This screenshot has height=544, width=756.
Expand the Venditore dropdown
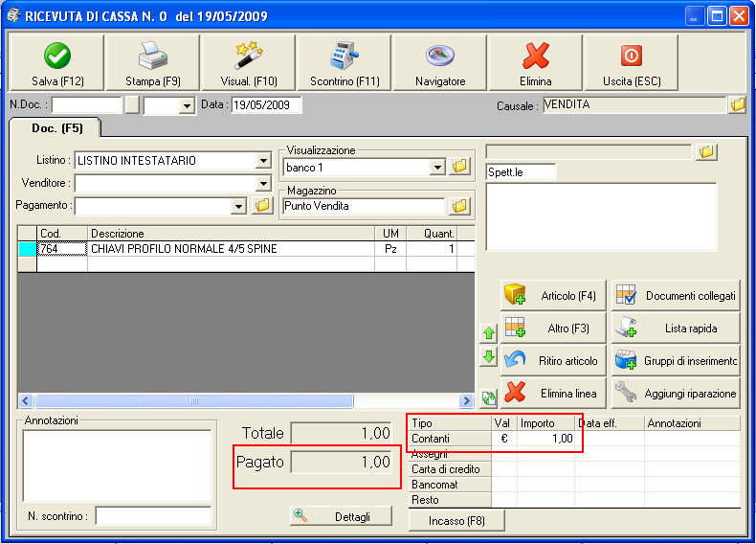[263, 184]
